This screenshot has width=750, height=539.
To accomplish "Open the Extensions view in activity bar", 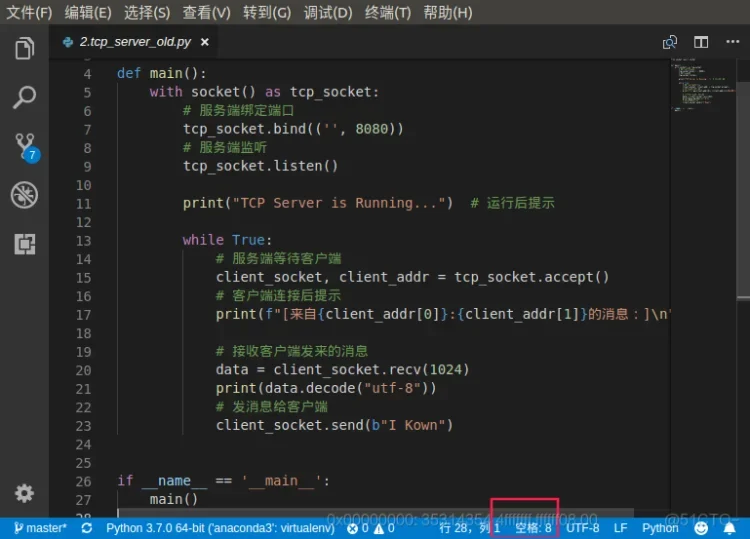I will tap(24, 244).
